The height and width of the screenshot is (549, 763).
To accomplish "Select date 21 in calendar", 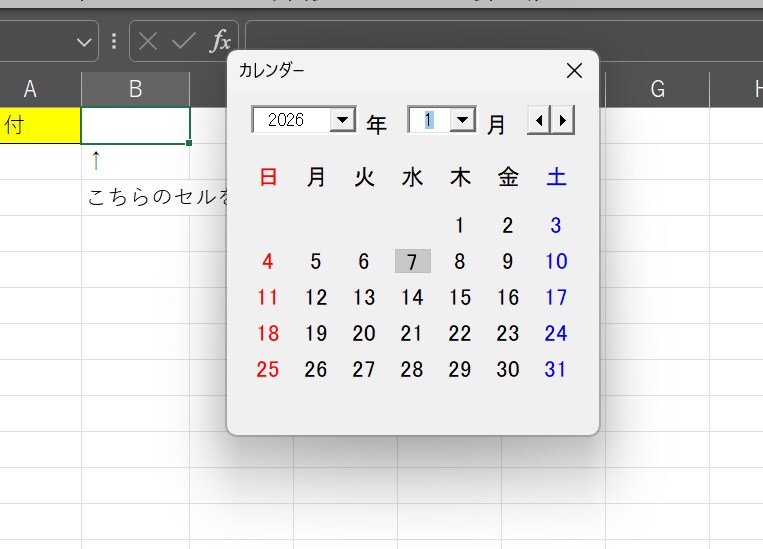I will coord(412,333).
